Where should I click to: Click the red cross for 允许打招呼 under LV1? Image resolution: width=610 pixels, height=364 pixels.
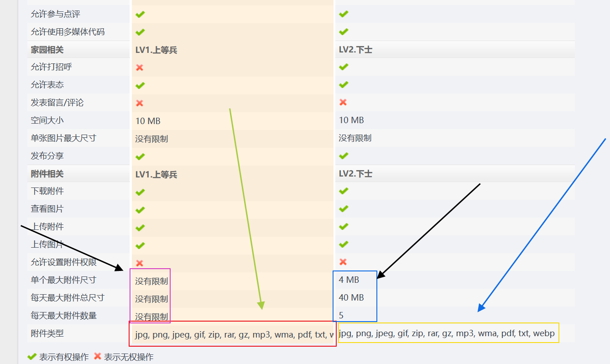tap(140, 68)
